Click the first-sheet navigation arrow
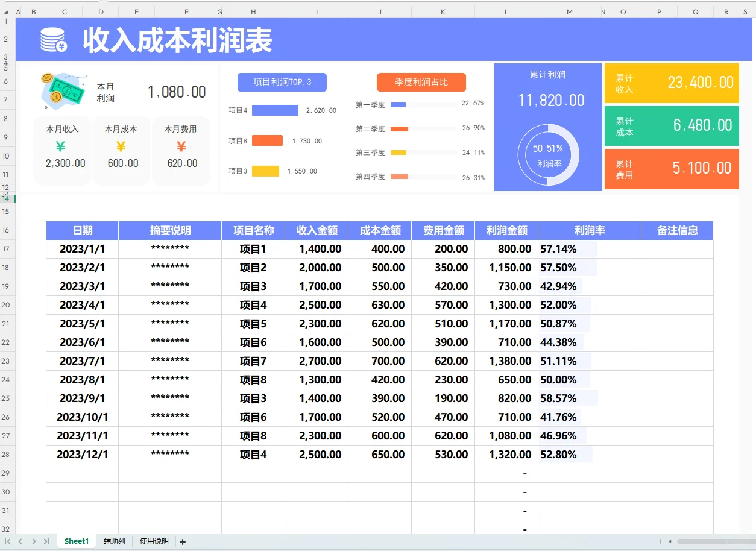This screenshot has height=551, width=756. click(x=8, y=541)
